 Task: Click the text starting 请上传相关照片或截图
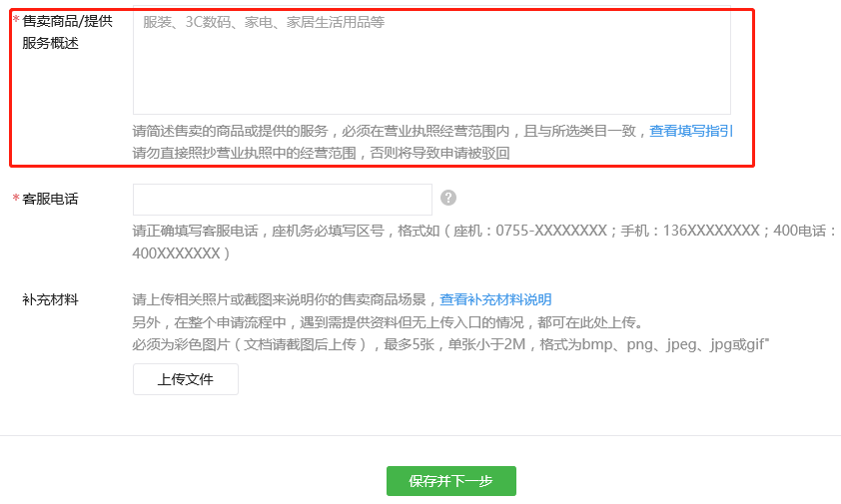286,299
